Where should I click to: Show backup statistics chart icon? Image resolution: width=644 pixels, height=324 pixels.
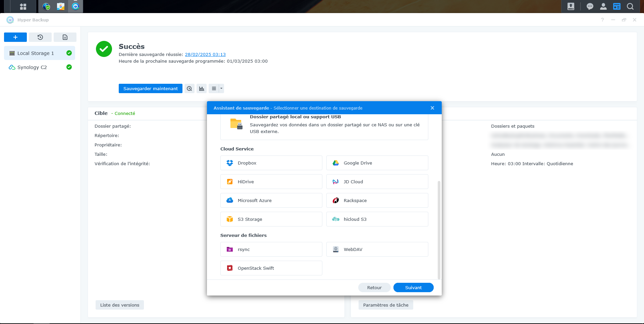(202, 88)
